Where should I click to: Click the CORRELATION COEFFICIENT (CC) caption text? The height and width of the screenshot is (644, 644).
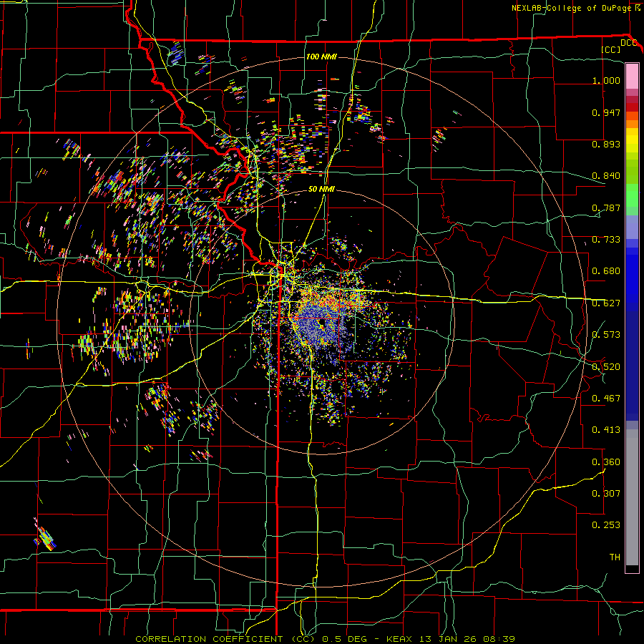coord(225,639)
